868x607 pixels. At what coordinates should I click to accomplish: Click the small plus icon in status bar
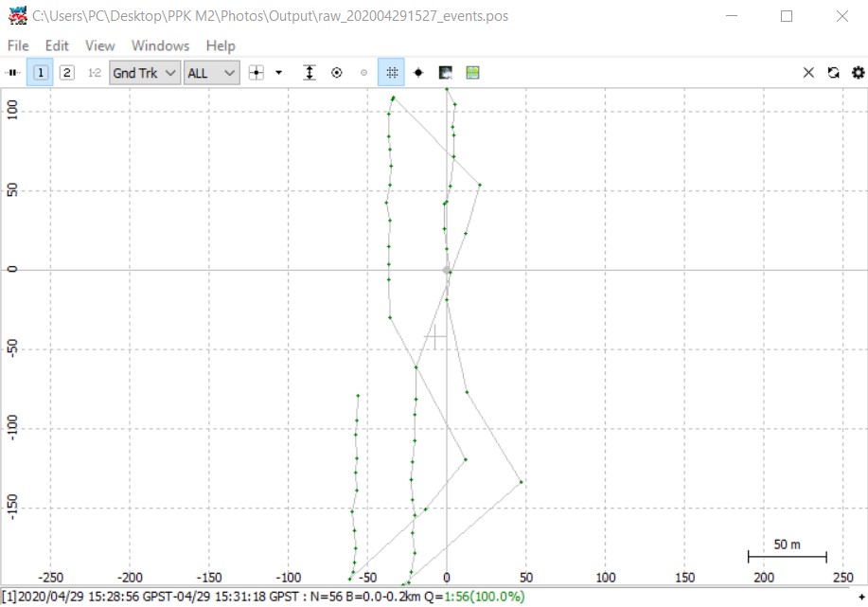[x=861, y=597]
